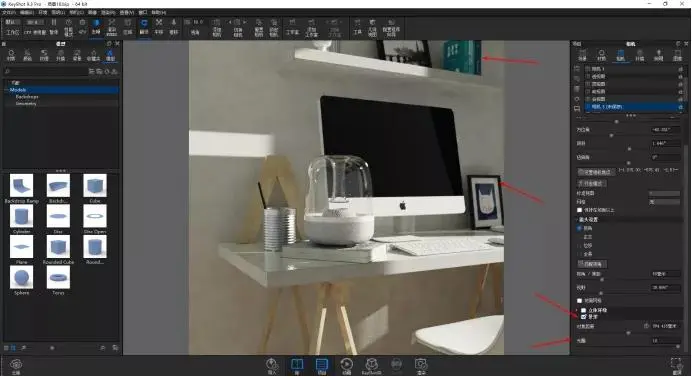Open the Grid dropdown in camera panel

pos(664,202)
